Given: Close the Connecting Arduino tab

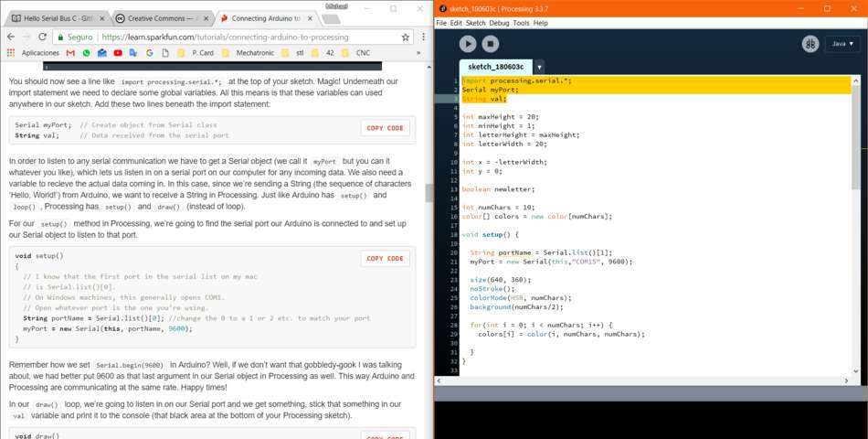Looking at the screenshot, I should [x=310, y=18].
